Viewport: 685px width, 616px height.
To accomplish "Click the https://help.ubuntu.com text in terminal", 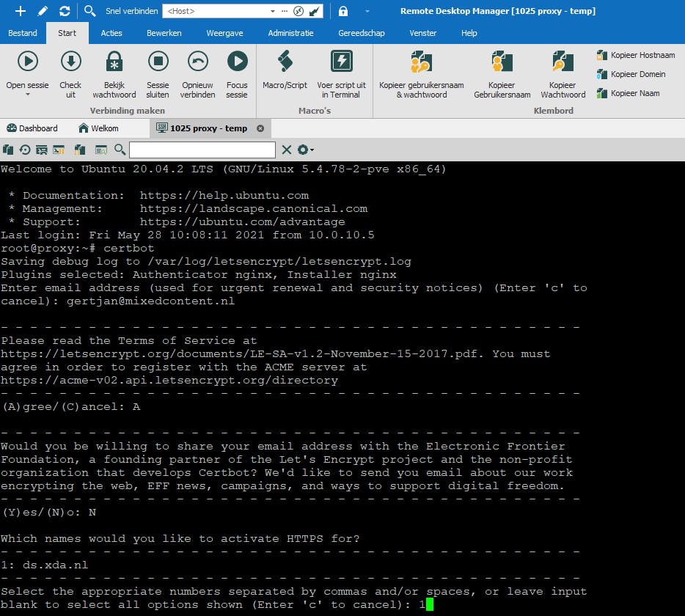I will tap(224, 195).
